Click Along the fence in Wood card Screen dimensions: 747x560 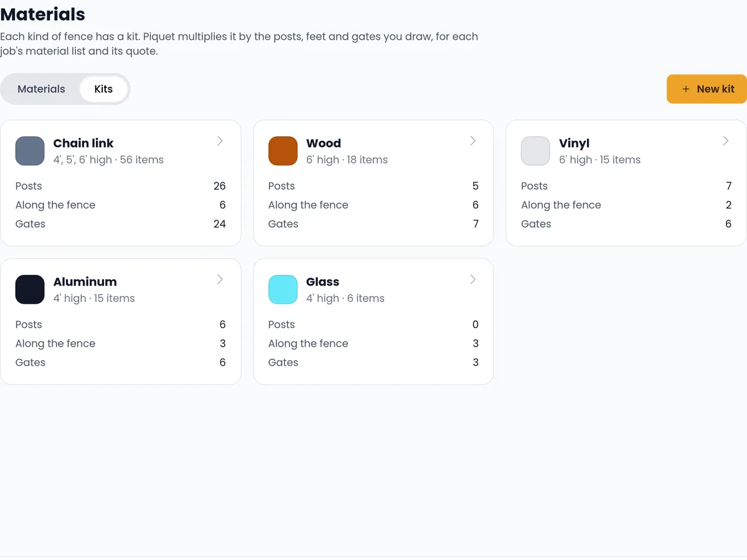[308, 205]
